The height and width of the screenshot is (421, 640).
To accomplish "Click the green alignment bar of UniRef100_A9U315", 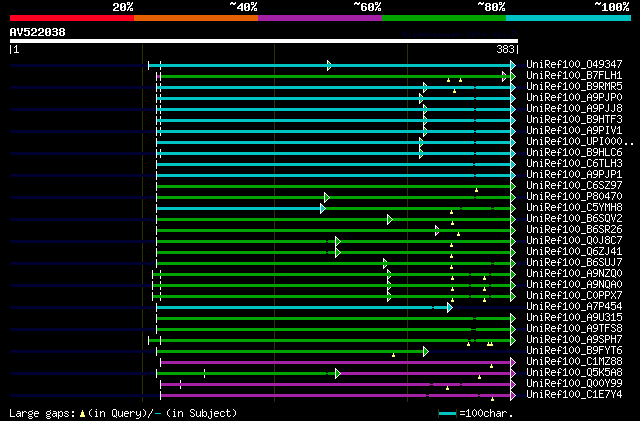I will (x=334, y=319).
